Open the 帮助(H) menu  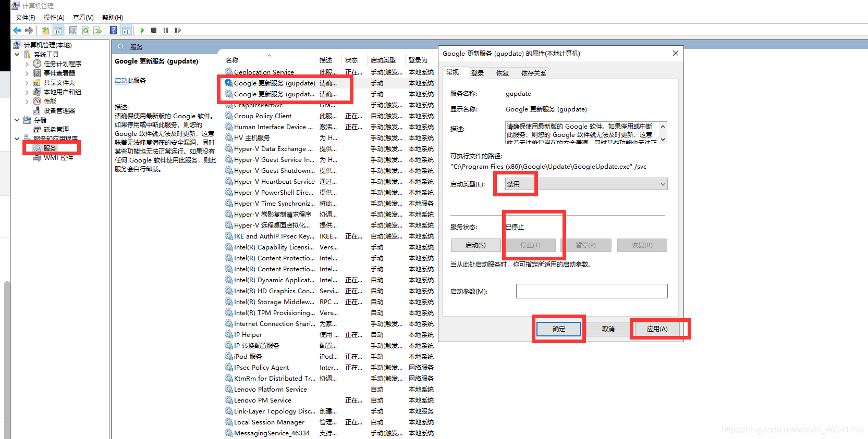pyautogui.click(x=113, y=17)
